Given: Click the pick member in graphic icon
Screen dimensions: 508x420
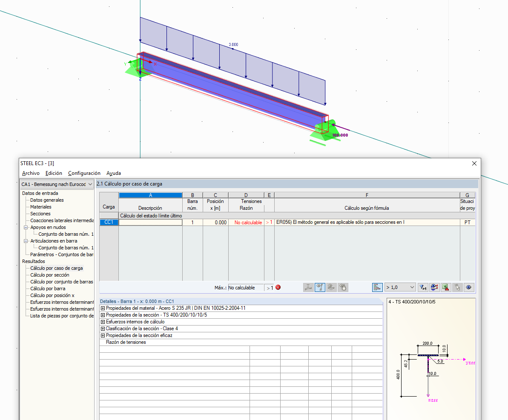Looking at the screenshot, I should click(457, 287).
